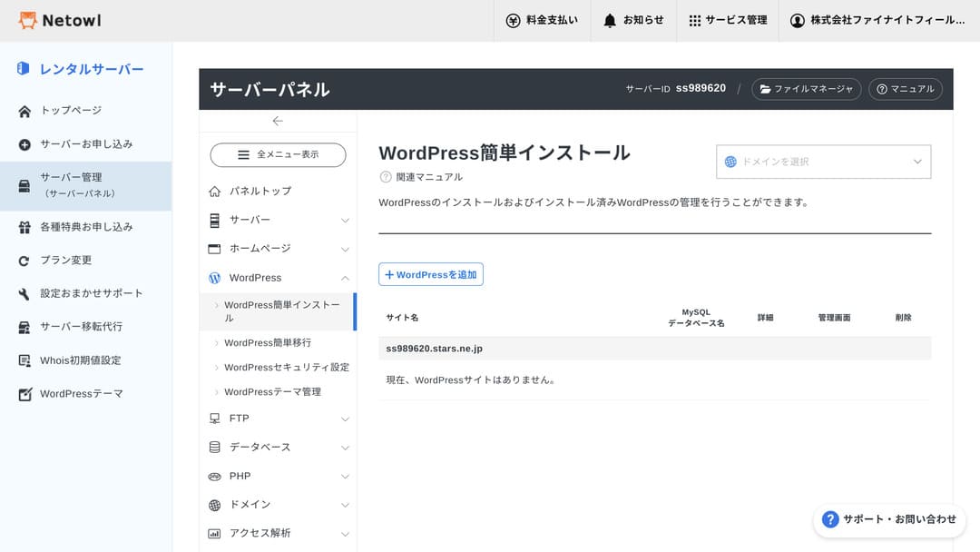Select WordPressセキュリティ設定 menu item

pos(286,367)
